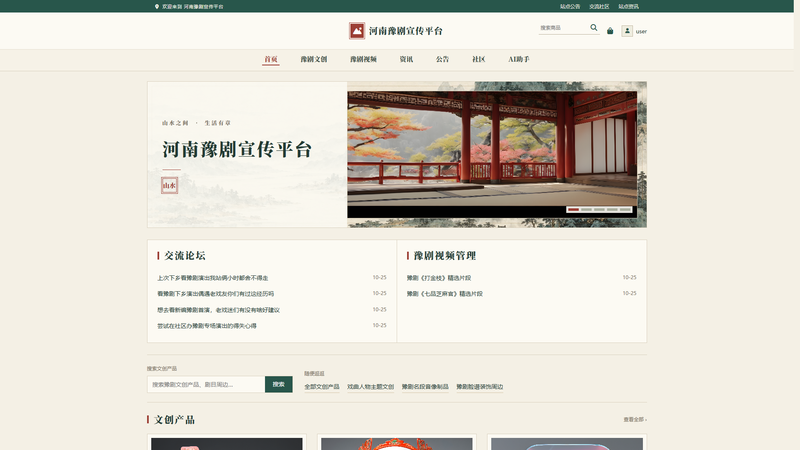
Task: Click the large 河南豫剧宣传平台 banner title
Action: (x=237, y=149)
